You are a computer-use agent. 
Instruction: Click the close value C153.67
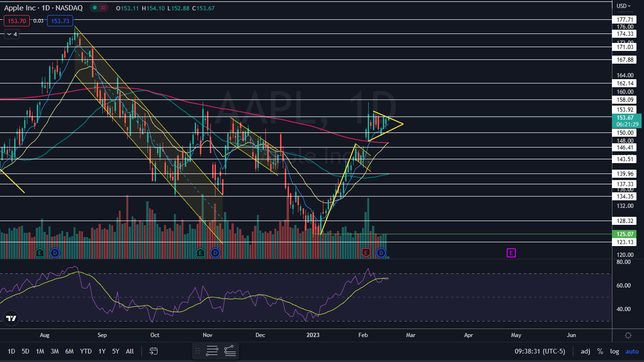coord(205,8)
